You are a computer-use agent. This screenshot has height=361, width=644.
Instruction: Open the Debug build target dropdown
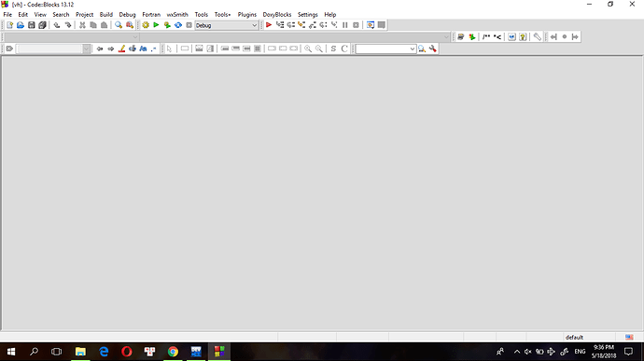[x=226, y=25]
